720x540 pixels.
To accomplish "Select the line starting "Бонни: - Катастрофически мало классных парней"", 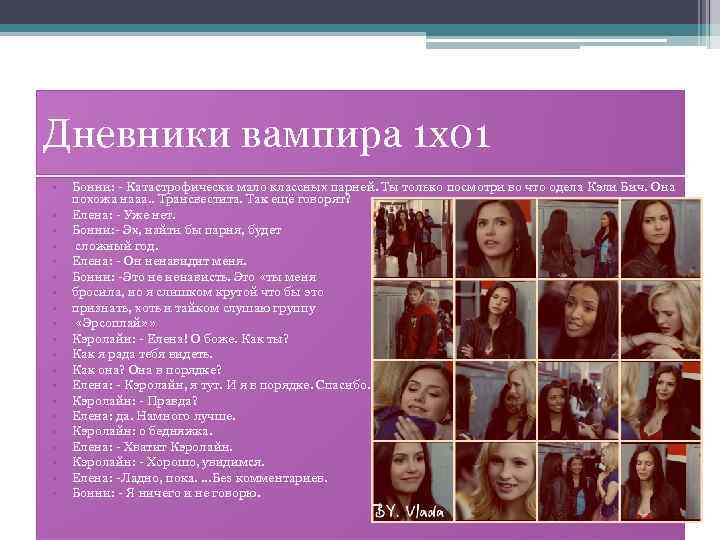I will pyautogui.click(x=374, y=187).
